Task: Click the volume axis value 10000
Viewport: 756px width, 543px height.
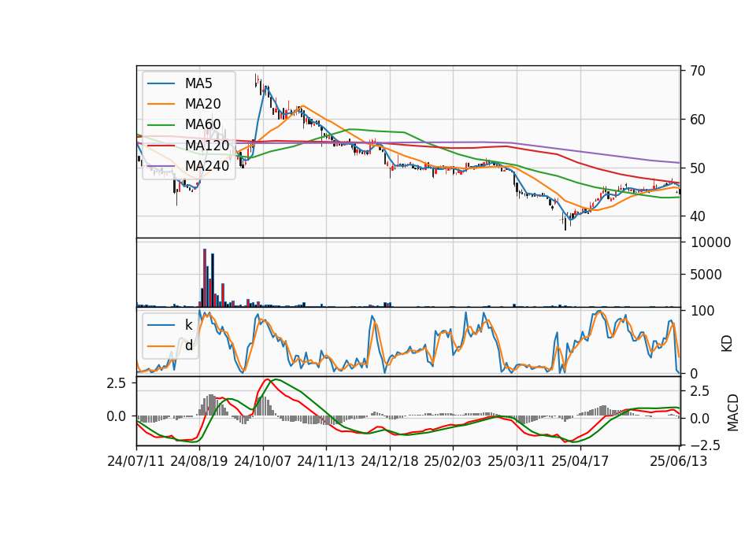Action: (x=710, y=242)
